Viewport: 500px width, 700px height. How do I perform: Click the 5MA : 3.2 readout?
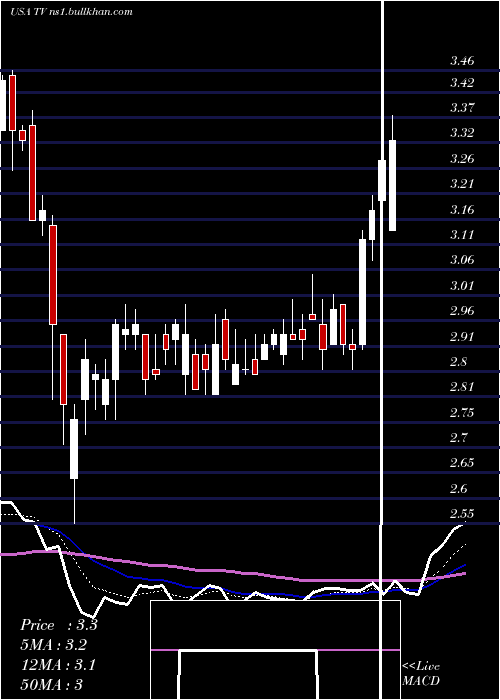coord(54,645)
